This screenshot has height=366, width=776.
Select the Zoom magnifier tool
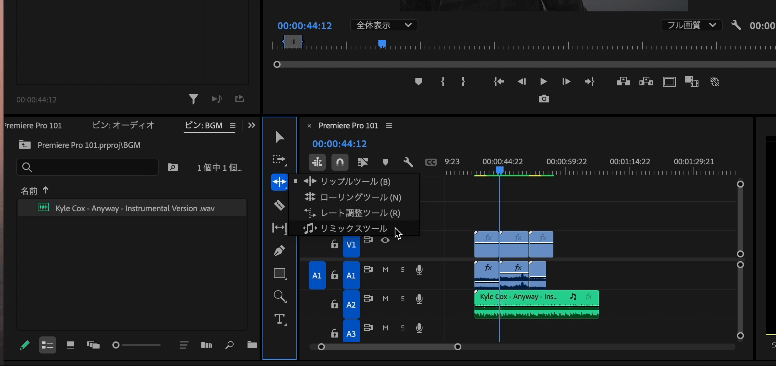(280, 297)
